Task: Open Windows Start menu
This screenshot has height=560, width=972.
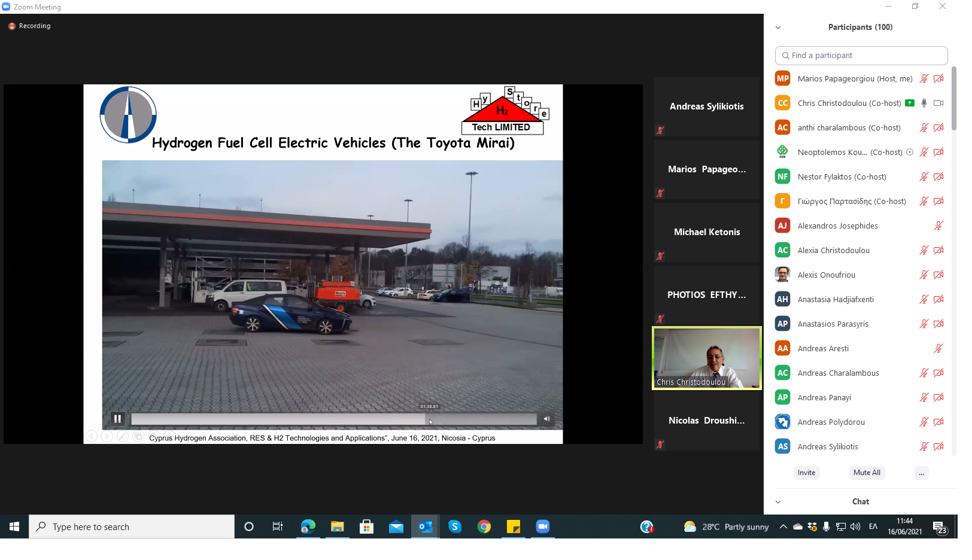Action: click(x=14, y=526)
